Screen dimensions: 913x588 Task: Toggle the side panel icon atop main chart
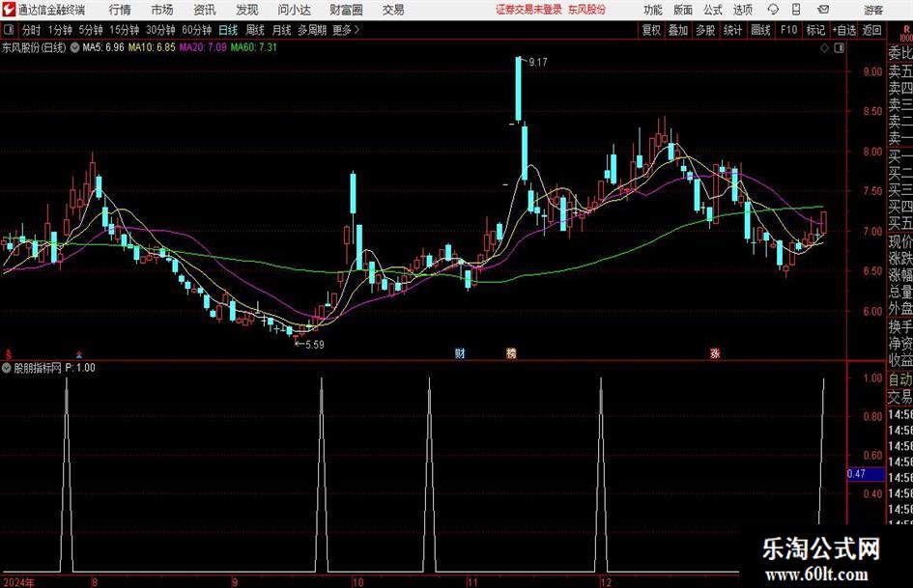coord(839,48)
